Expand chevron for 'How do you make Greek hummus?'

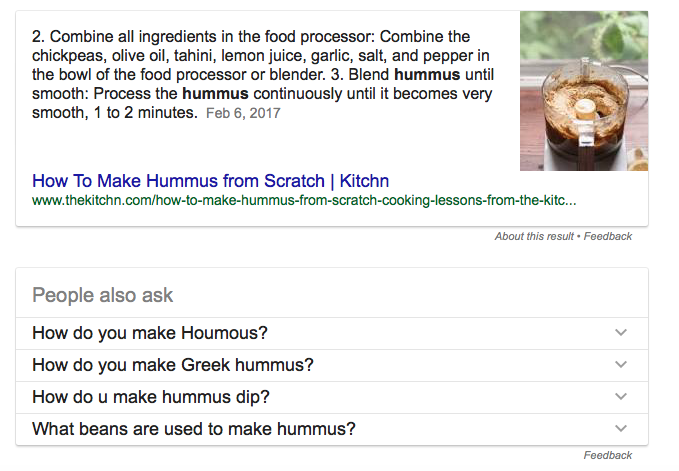click(621, 365)
